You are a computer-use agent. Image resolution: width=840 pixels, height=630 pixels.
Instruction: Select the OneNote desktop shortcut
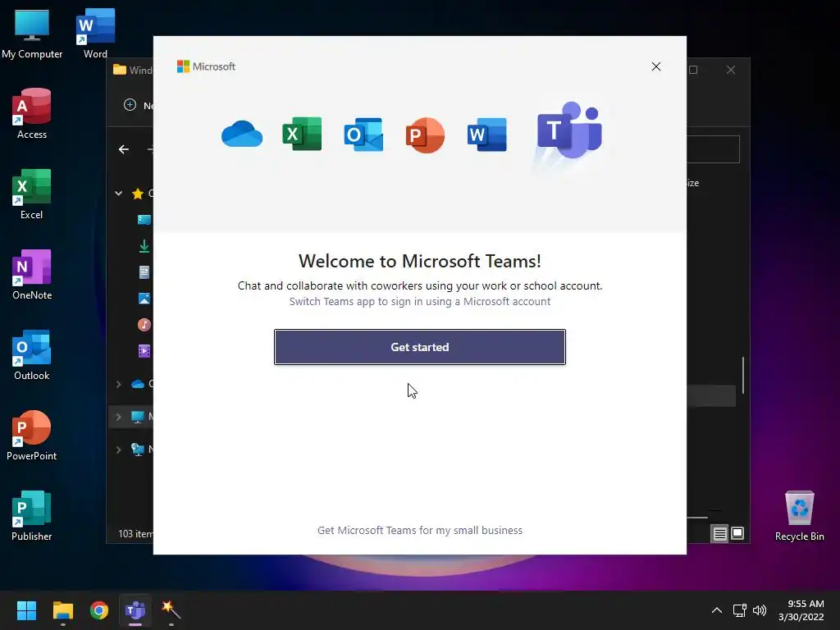(x=32, y=275)
